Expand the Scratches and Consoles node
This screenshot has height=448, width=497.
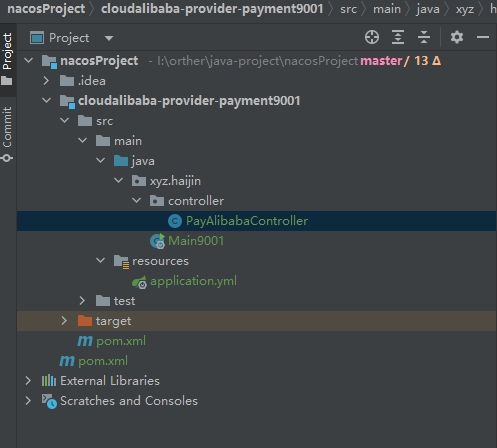28,400
